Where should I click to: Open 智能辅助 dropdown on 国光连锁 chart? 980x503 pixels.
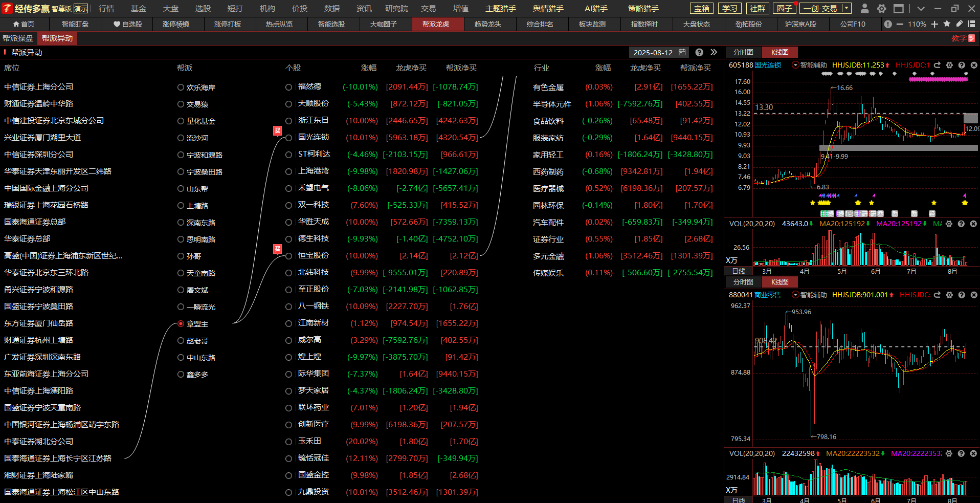pyautogui.click(x=795, y=65)
